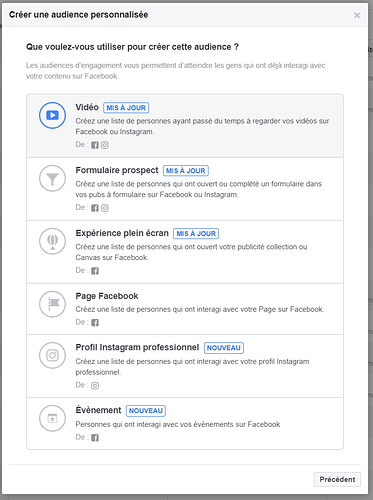
Task: Click the Précédent button
Action: 337,479
